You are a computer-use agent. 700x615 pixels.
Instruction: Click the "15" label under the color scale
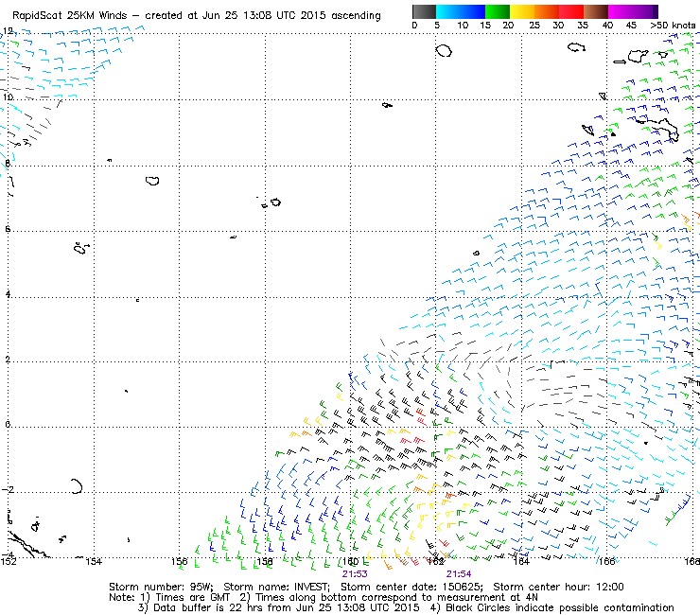tap(485, 26)
